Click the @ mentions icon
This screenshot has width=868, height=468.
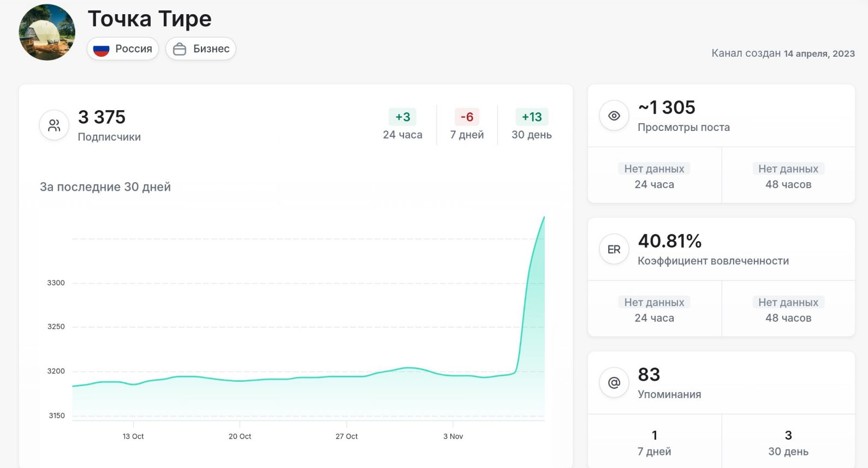(x=614, y=383)
